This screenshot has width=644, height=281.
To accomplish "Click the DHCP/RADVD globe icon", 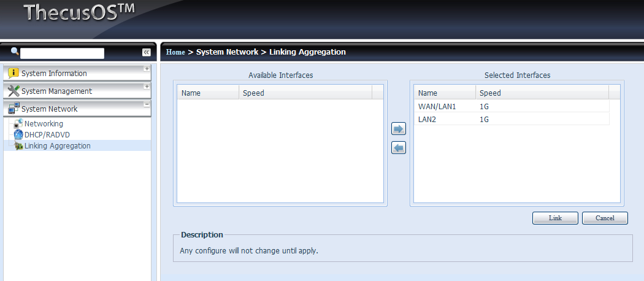I will tap(18, 135).
